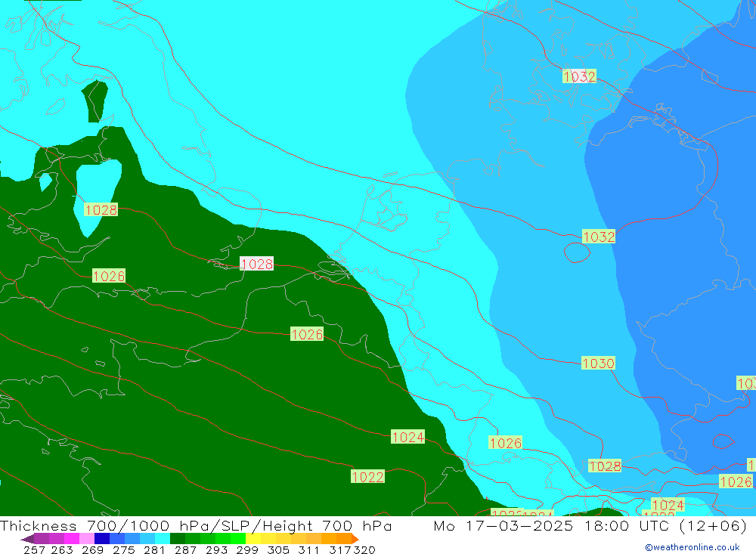The height and width of the screenshot is (554, 756).
Task: Click the 320 legend scale value
Action: pyautogui.click(x=364, y=549)
